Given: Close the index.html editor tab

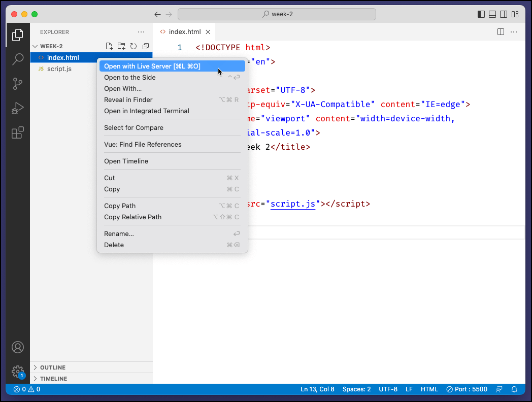Looking at the screenshot, I should 208,32.
